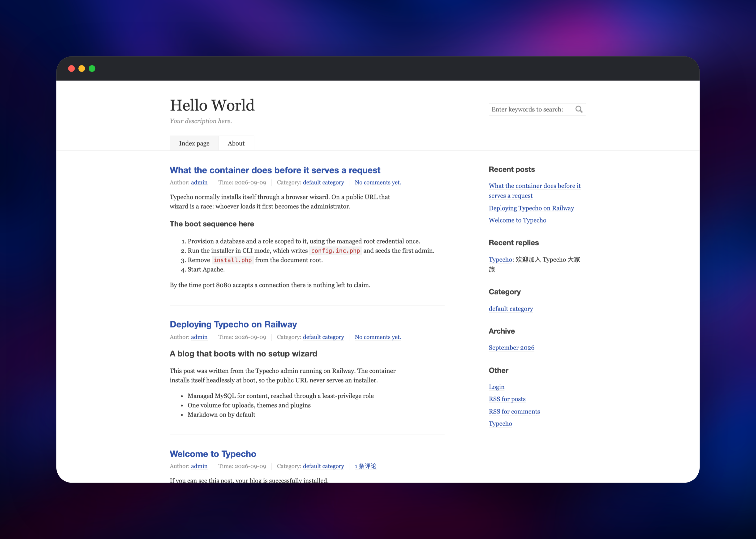The height and width of the screenshot is (539, 756).
Task: Click the search magnifier icon
Action: tap(579, 109)
